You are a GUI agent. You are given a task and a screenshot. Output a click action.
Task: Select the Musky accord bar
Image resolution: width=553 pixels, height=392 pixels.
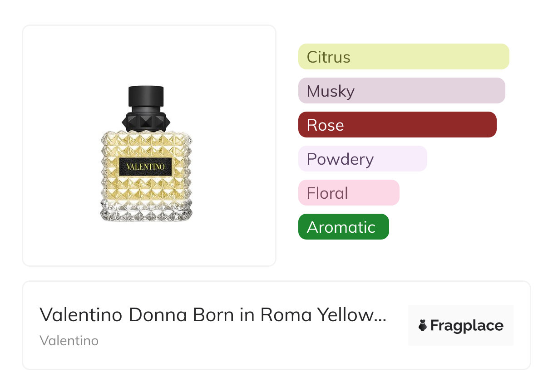point(401,91)
